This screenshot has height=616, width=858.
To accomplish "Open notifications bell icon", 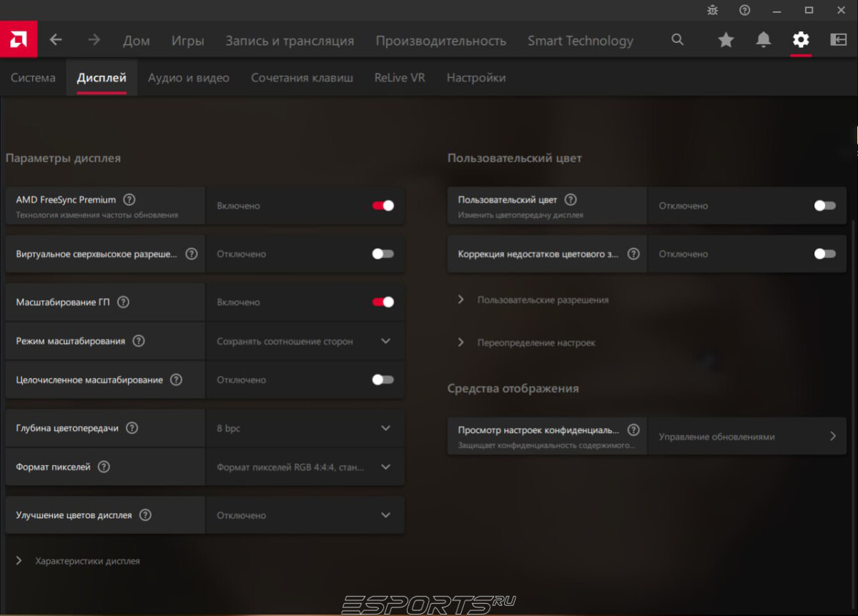I will click(x=764, y=40).
